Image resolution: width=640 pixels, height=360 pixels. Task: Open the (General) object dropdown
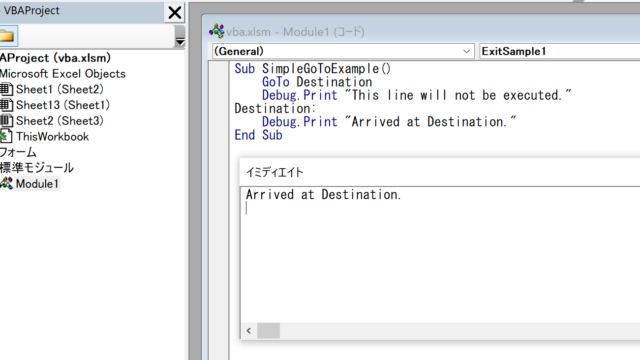343,51
